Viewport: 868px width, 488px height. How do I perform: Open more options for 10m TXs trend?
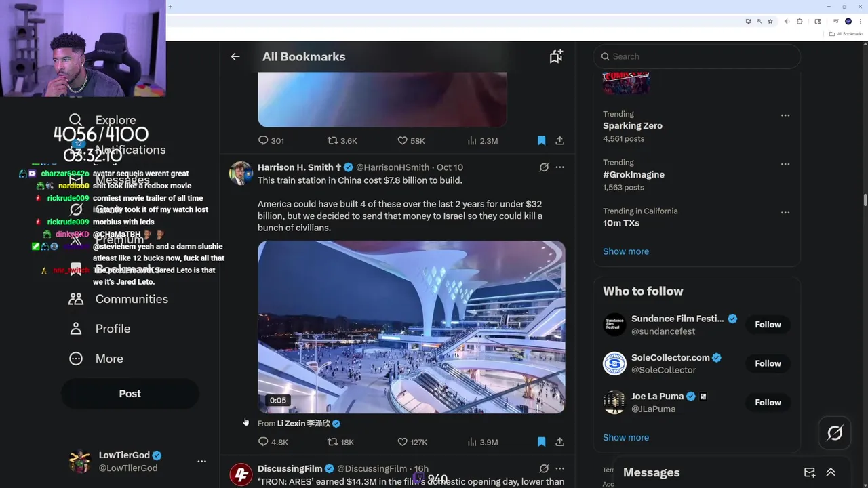pos(785,212)
